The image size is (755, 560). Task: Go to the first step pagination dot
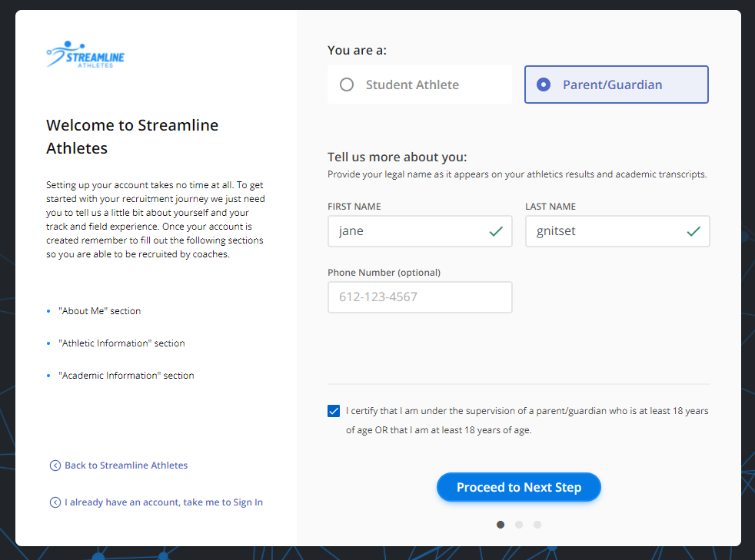click(x=501, y=525)
